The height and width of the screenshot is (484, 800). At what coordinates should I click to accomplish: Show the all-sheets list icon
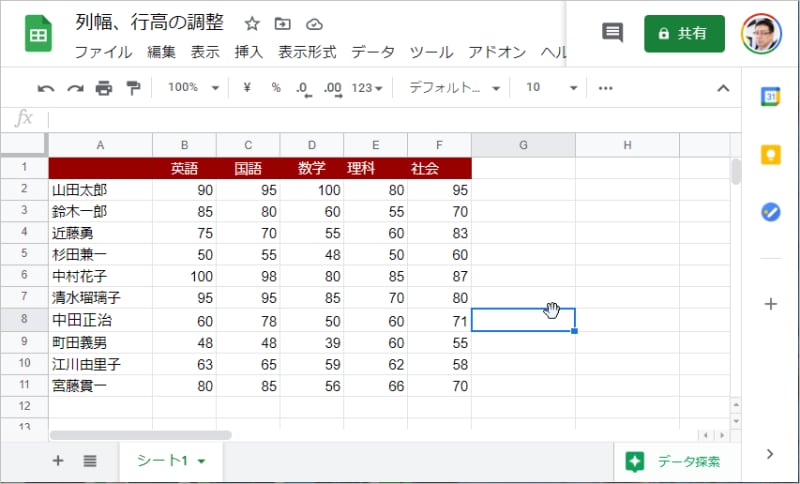(x=90, y=461)
